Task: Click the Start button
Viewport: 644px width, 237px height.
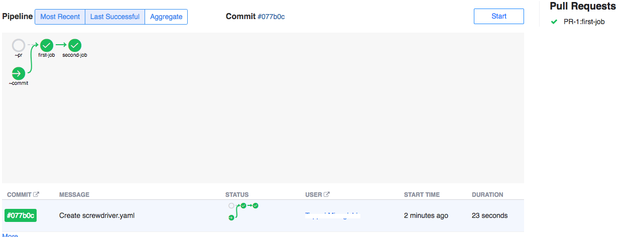Action: point(499,16)
